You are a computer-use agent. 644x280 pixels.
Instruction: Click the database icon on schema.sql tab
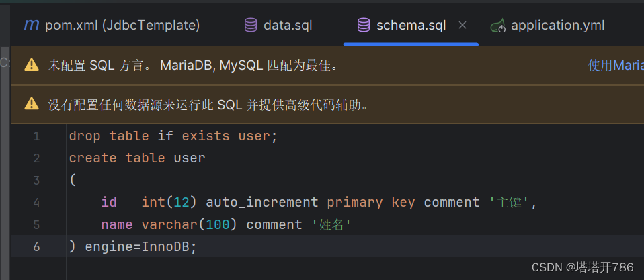[x=364, y=26]
